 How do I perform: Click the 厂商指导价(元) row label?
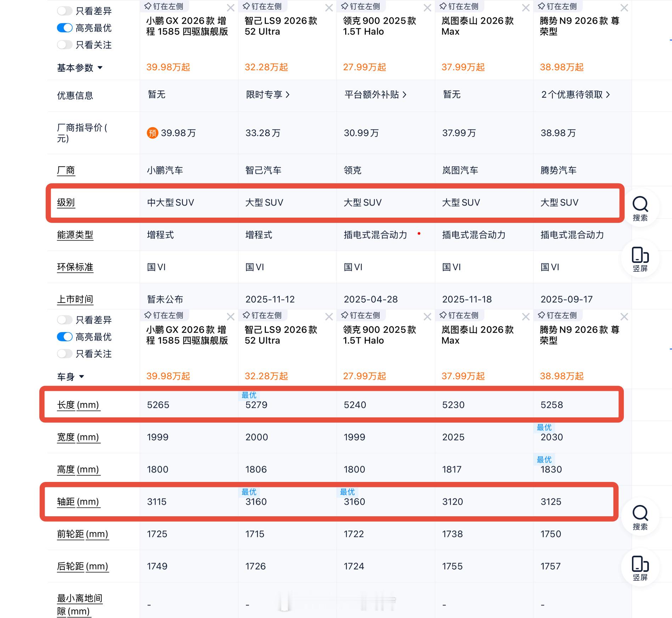tap(82, 133)
